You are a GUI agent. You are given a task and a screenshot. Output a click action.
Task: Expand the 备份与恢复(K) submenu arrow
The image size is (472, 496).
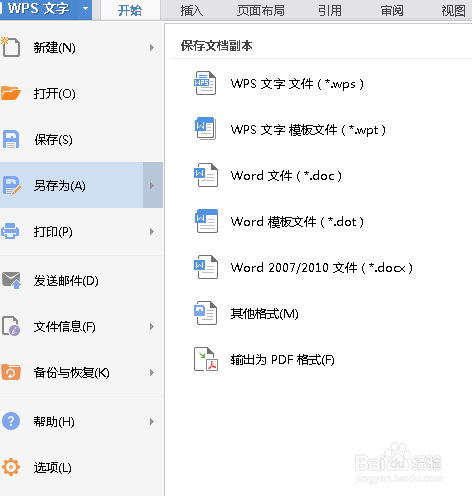pyautogui.click(x=152, y=372)
